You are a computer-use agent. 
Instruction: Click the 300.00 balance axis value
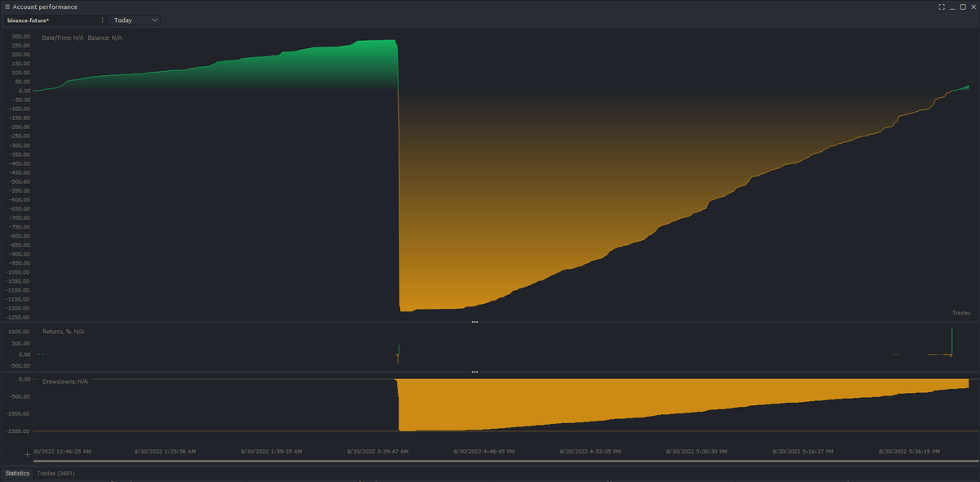click(x=20, y=37)
